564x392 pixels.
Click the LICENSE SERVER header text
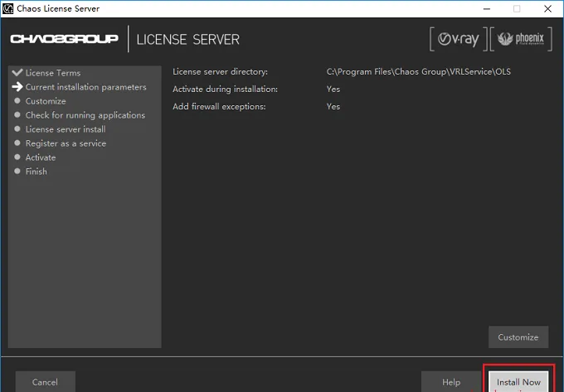tap(187, 39)
